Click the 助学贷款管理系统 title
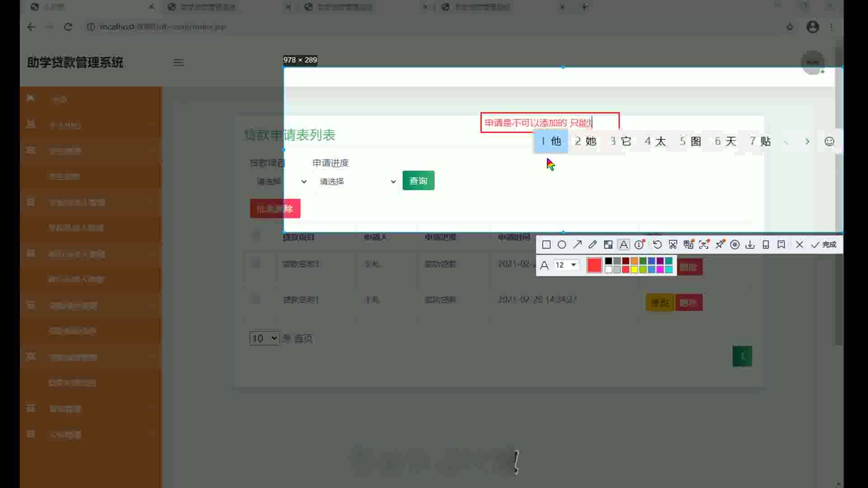Viewport: 868px width, 488px height. point(75,62)
